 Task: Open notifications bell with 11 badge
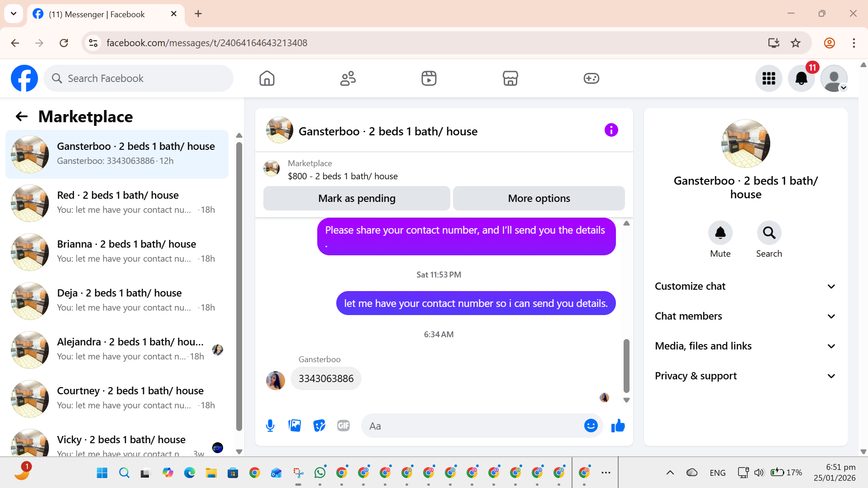801,78
